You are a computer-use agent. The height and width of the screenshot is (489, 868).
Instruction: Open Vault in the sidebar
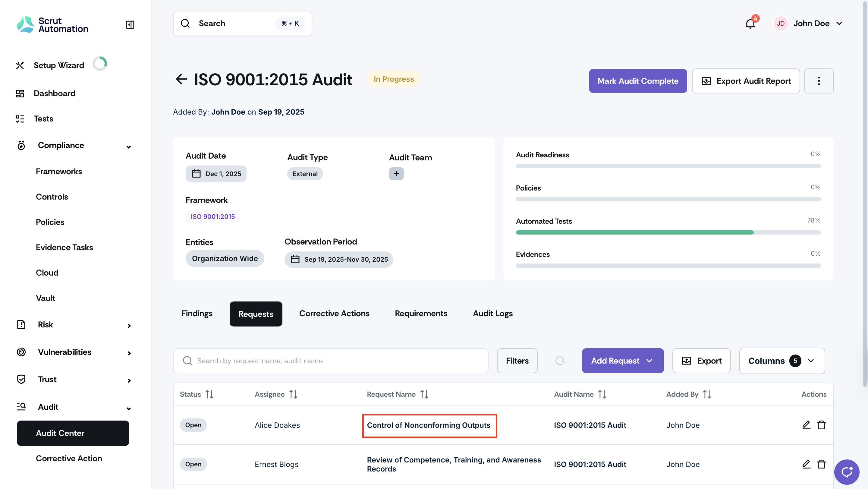click(x=46, y=298)
